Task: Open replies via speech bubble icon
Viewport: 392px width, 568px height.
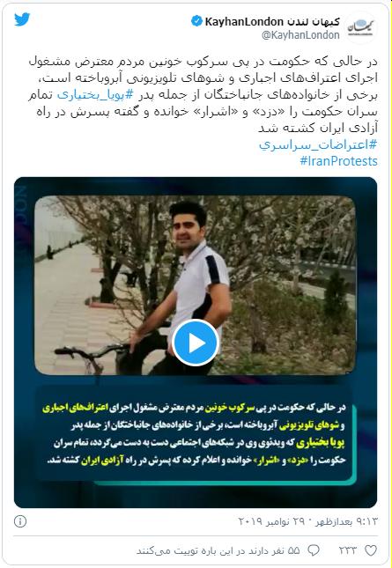Action: 313,550
